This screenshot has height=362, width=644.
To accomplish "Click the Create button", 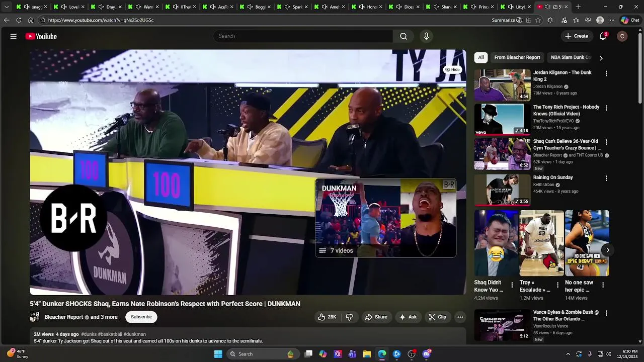I will (577, 36).
